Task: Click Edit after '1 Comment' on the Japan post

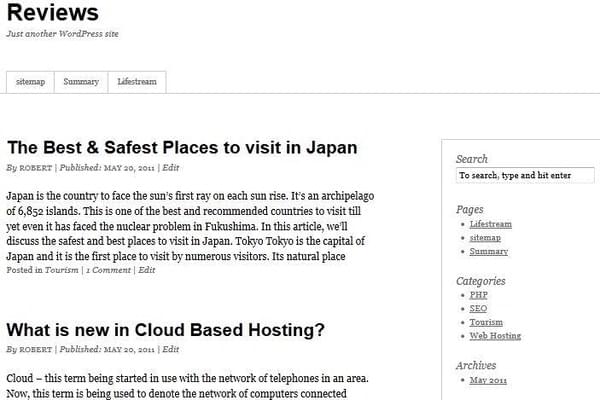Action: [147, 270]
